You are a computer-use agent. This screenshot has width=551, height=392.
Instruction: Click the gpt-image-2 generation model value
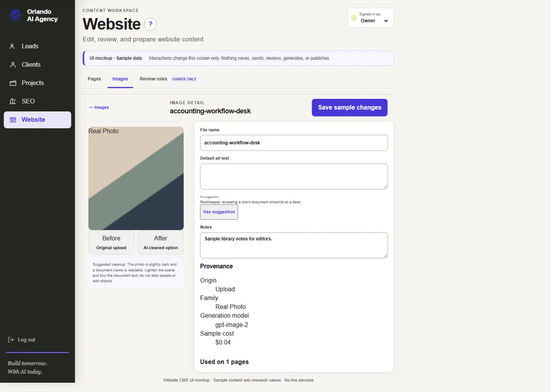[x=231, y=324]
